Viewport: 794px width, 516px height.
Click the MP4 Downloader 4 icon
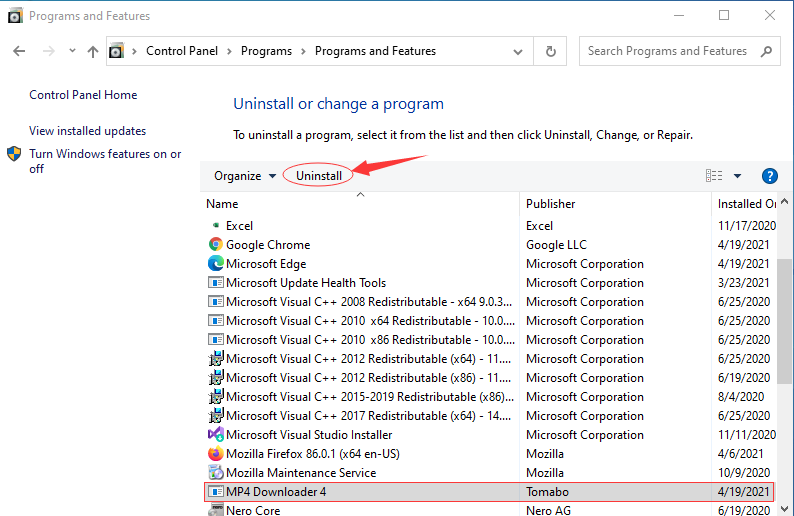click(216, 492)
